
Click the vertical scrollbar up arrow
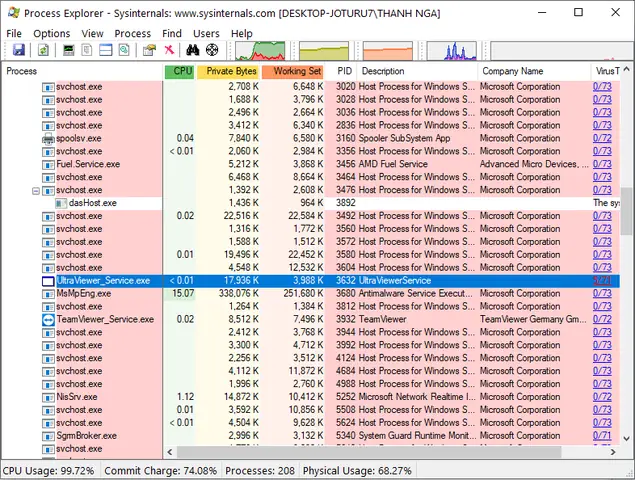tap(626, 70)
